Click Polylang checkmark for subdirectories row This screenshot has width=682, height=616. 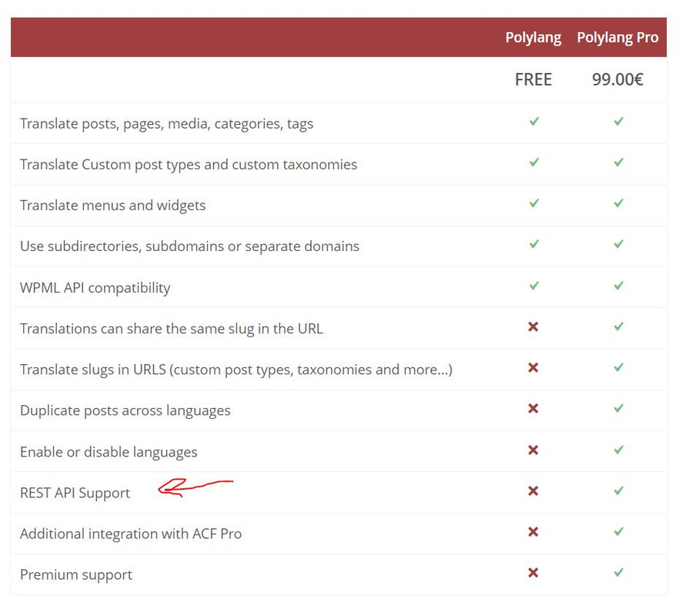(534, 244)
